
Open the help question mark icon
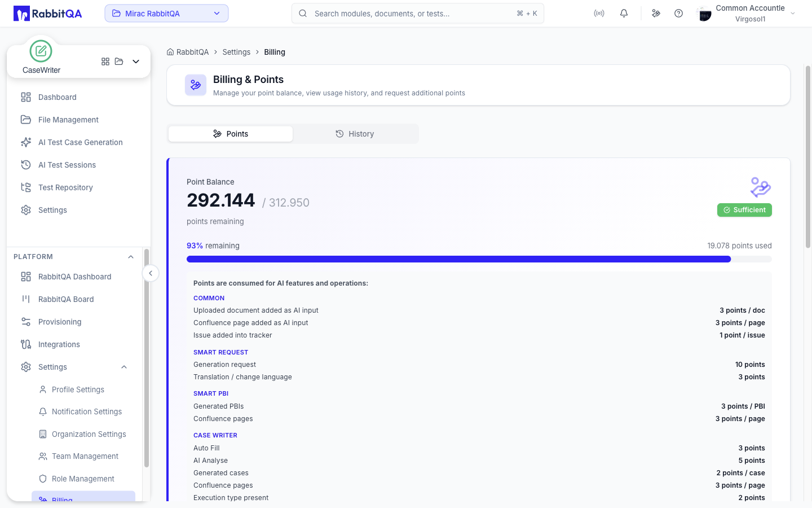tap(678, 14)
